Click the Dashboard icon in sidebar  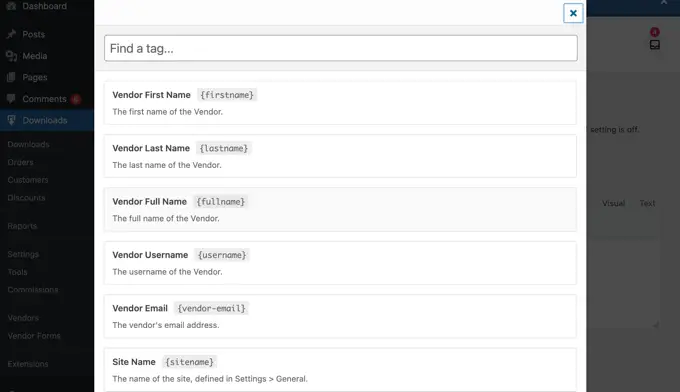click(11, 6)
